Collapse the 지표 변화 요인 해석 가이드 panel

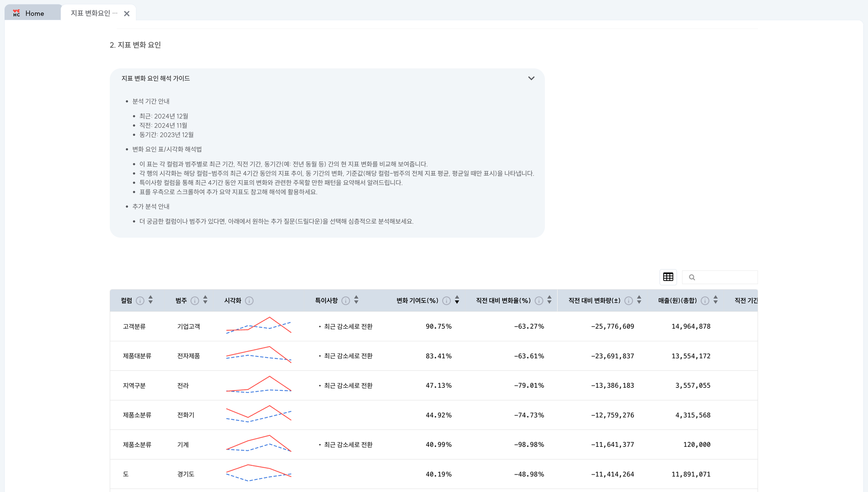click(x=531, y=78)
